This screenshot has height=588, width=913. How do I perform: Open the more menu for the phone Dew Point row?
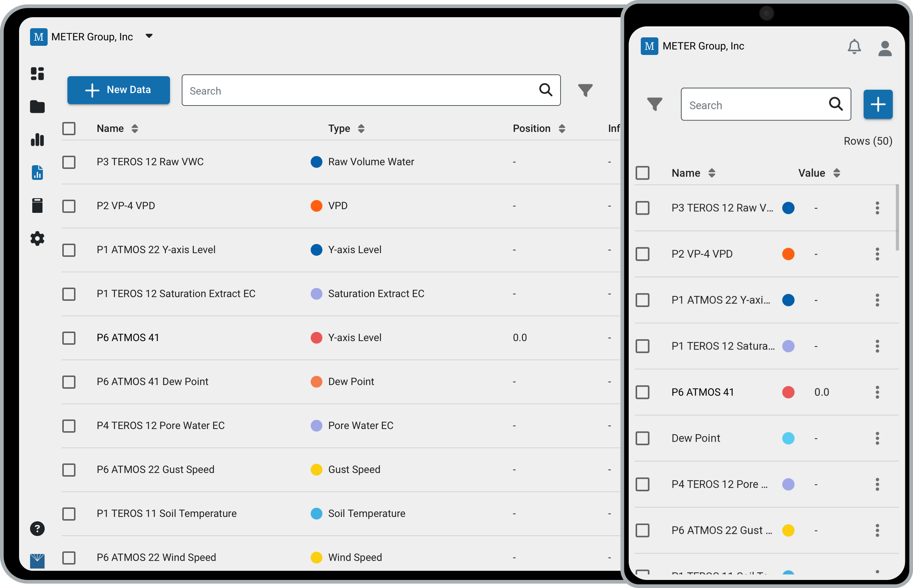(877, 438)
